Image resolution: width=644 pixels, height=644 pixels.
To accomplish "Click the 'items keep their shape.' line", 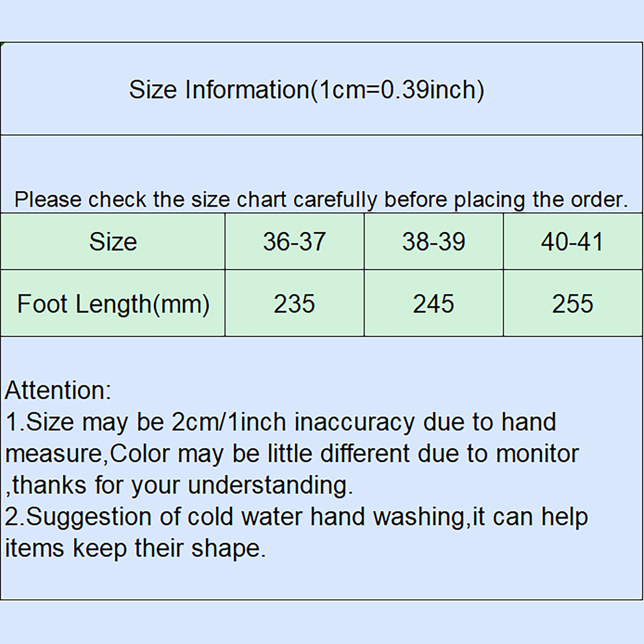I will coord(135,548).
